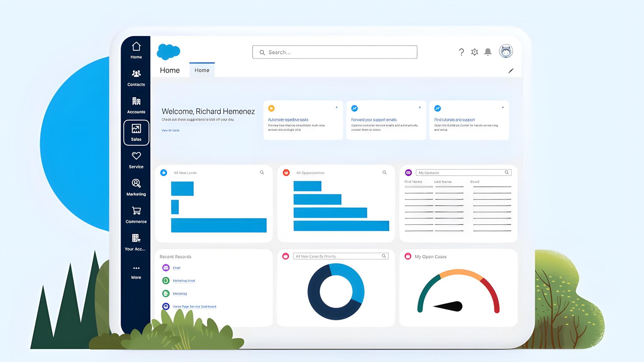Click the Home sidebar item

[x=136, y=51]
